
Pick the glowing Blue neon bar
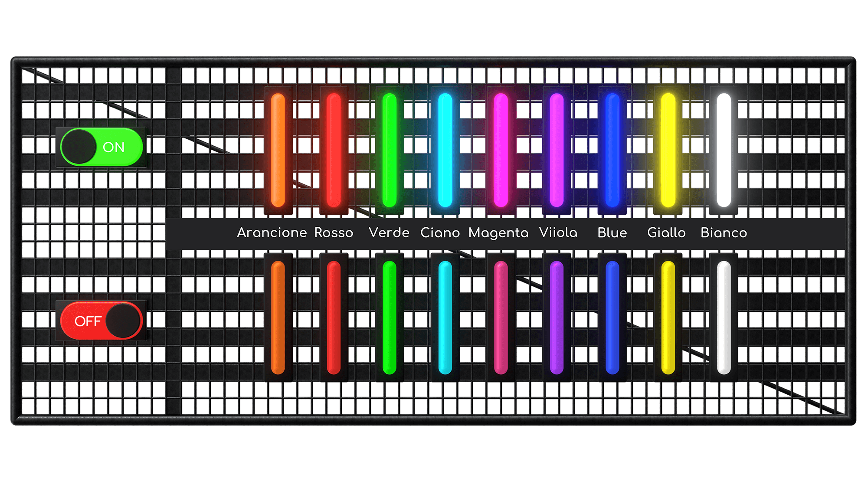coord(612,150)
